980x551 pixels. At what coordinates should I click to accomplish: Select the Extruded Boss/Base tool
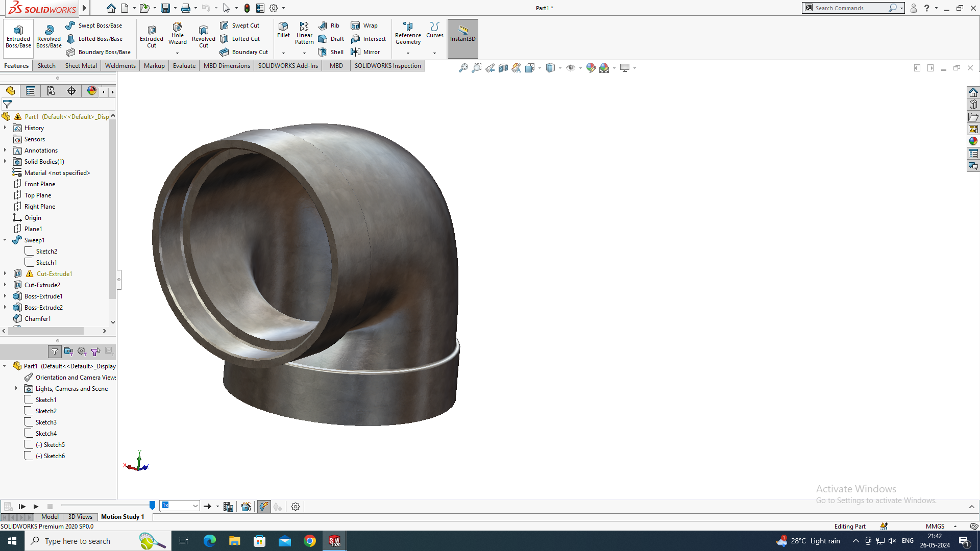point(18,36)
